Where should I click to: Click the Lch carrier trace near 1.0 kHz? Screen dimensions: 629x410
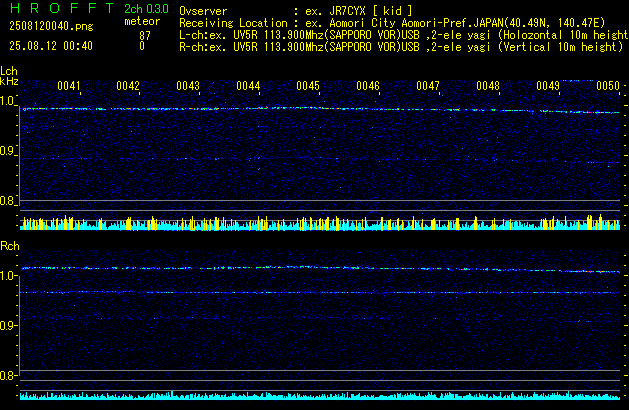[x=320, y=110]
